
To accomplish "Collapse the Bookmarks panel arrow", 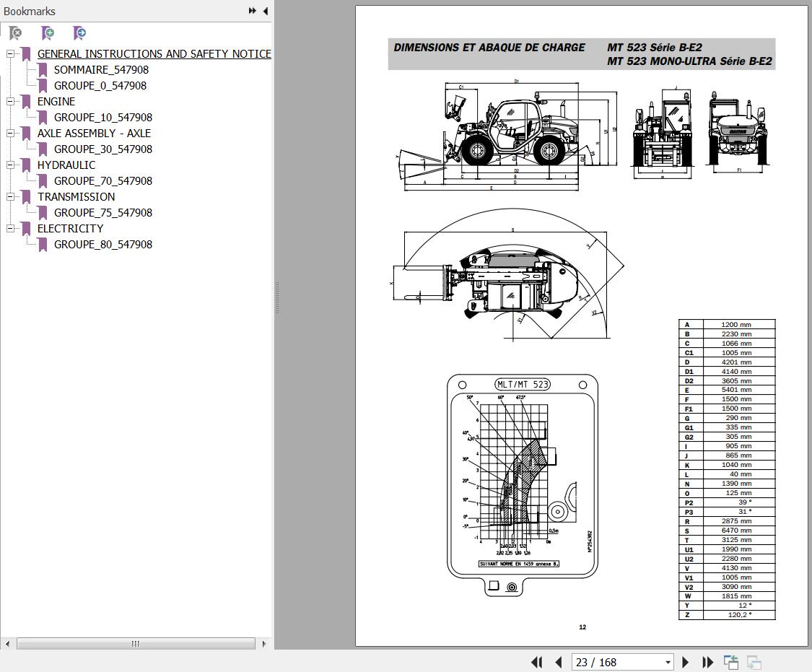I will click(x=266, y=11).
